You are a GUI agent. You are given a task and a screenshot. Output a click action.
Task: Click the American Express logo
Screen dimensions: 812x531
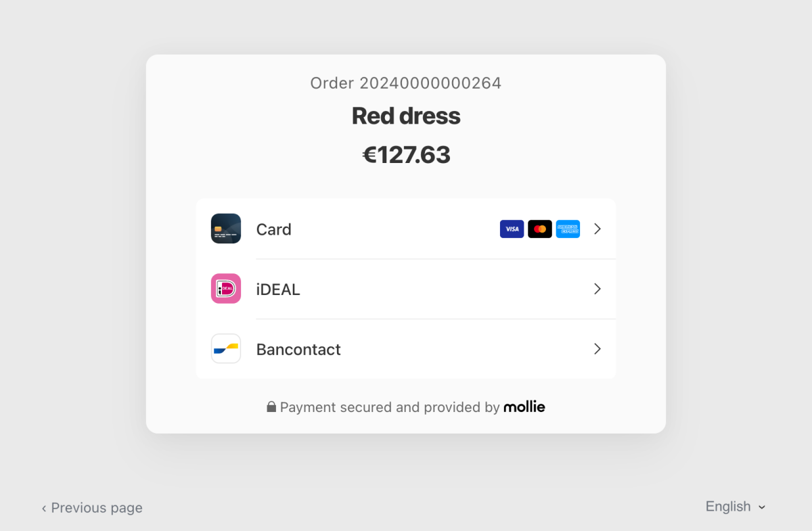[568, 229]
